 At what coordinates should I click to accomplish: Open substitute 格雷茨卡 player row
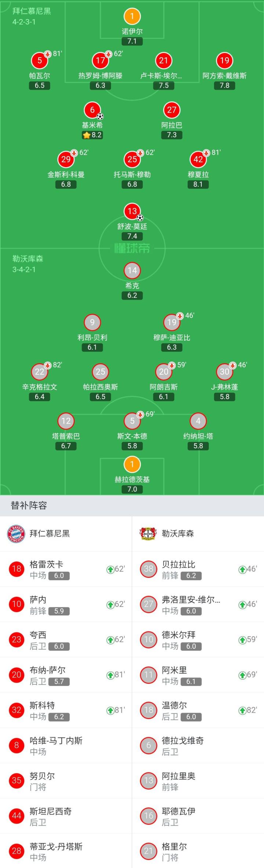coord(66,569)
